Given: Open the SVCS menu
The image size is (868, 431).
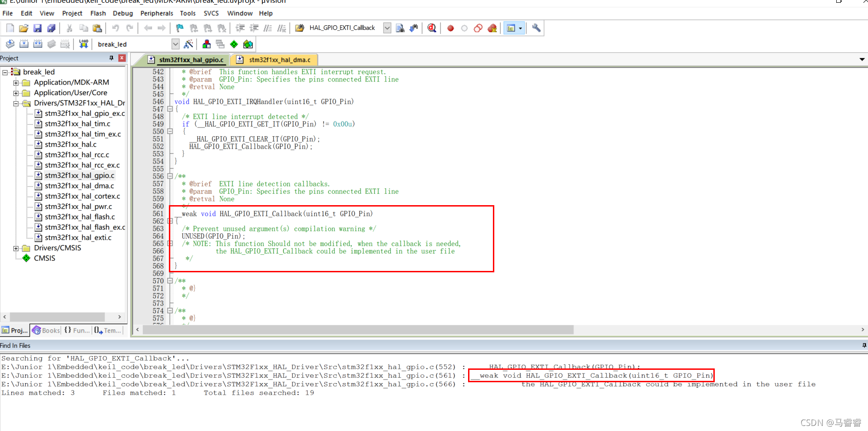Looking at the screenshot, I should (211, 13).
